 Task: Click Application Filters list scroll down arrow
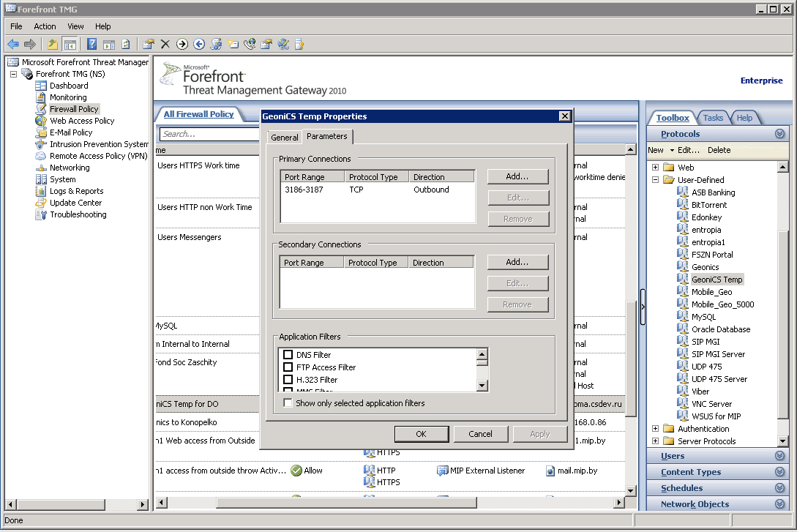[482, 386]
